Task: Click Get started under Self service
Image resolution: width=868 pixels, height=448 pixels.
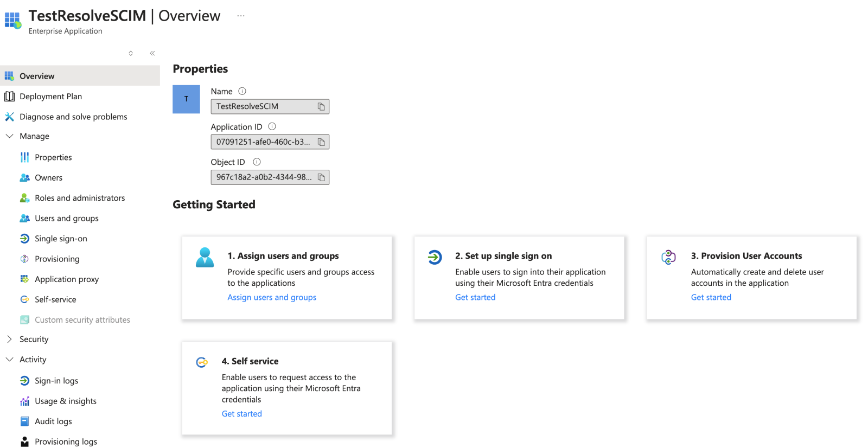Action: tap(241, 414)
